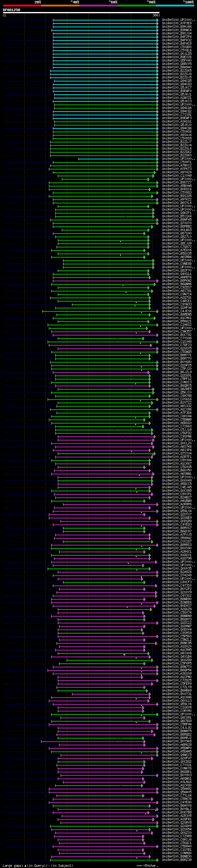Choose hit label UniRef100_C7YLG4
Image resolution: width=197 pixels, height=868 pixels.
point(176,795)
